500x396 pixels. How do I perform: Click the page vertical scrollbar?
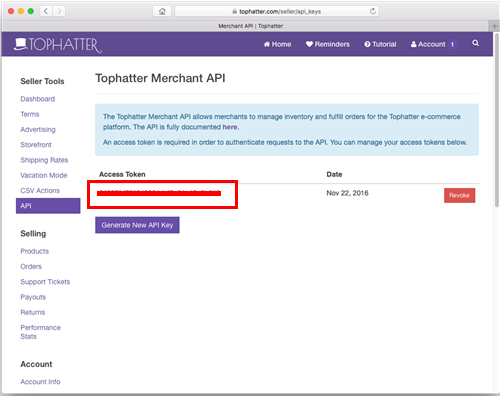496,120
